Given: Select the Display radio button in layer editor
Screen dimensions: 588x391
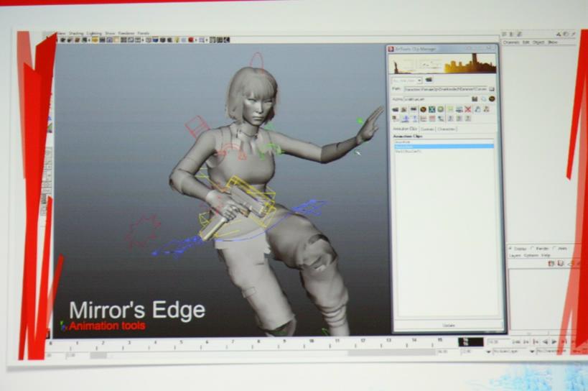Looking at the screenshot, I should [510, 249].
